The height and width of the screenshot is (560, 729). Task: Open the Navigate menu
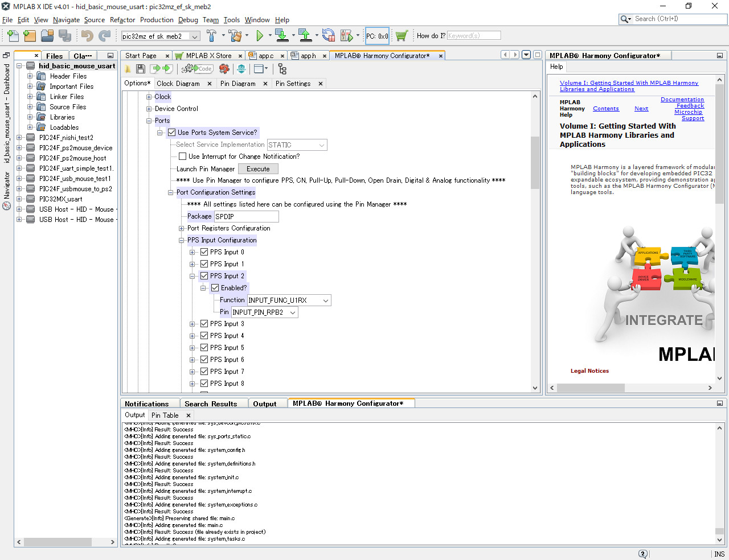[66, 20]
